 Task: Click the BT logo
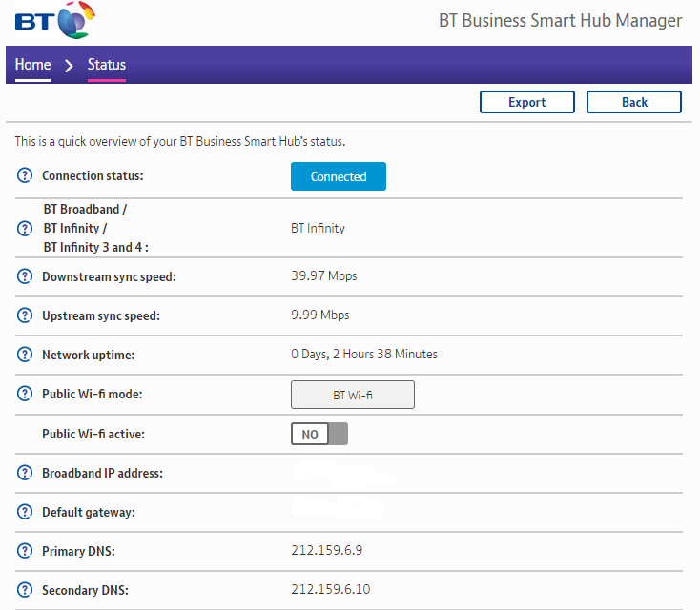[55, 20]
